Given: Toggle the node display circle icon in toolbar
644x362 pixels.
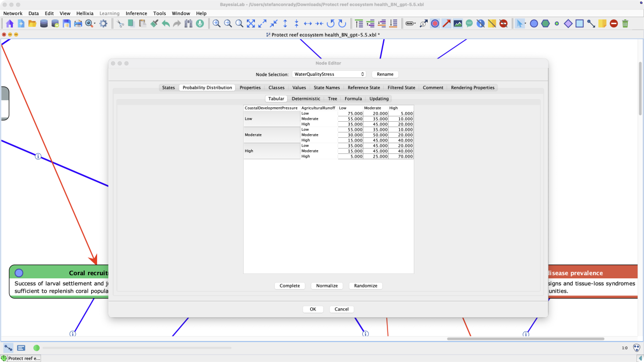Looking at the screenshot, I should tap(435, 24).
